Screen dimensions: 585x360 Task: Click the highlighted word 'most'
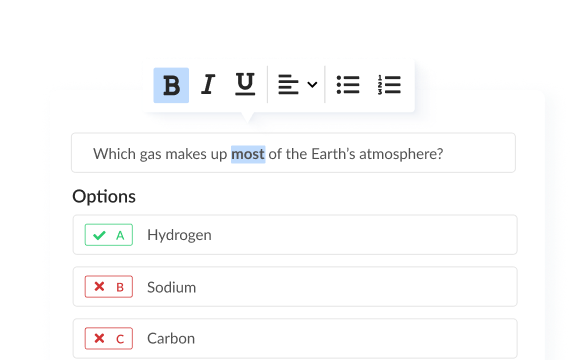click(248, 154)
